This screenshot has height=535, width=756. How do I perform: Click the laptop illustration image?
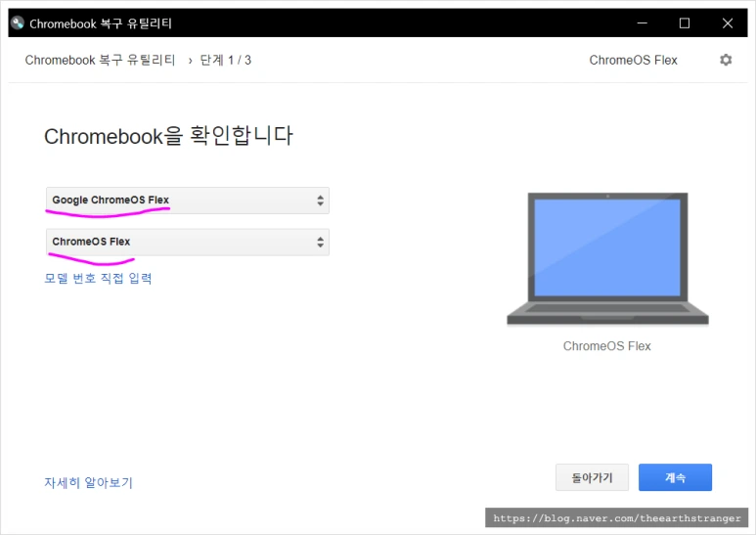[607, 259]
